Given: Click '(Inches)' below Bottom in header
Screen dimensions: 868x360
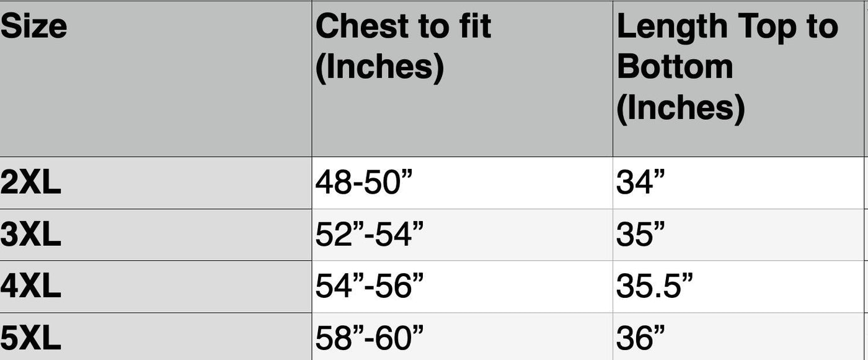Looking at the screenshot, I should (680, 107).
